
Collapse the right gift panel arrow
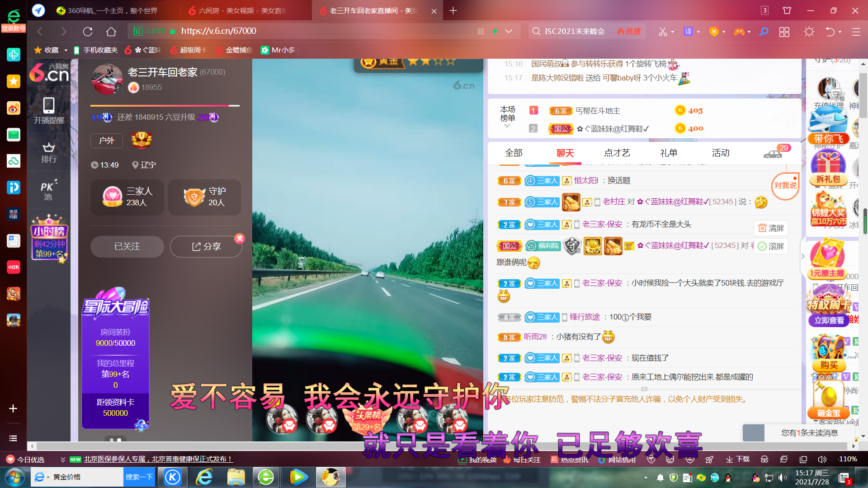[803, 256]
